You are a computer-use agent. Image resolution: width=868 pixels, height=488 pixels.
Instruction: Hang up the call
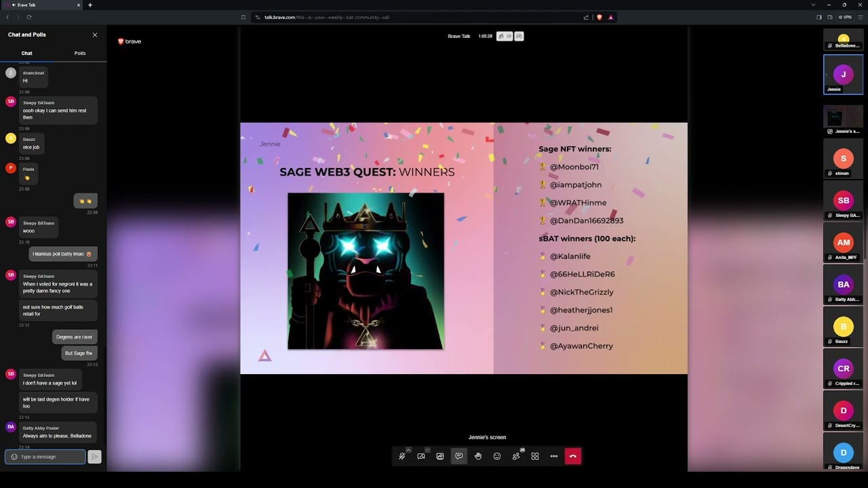click(573, 456)
